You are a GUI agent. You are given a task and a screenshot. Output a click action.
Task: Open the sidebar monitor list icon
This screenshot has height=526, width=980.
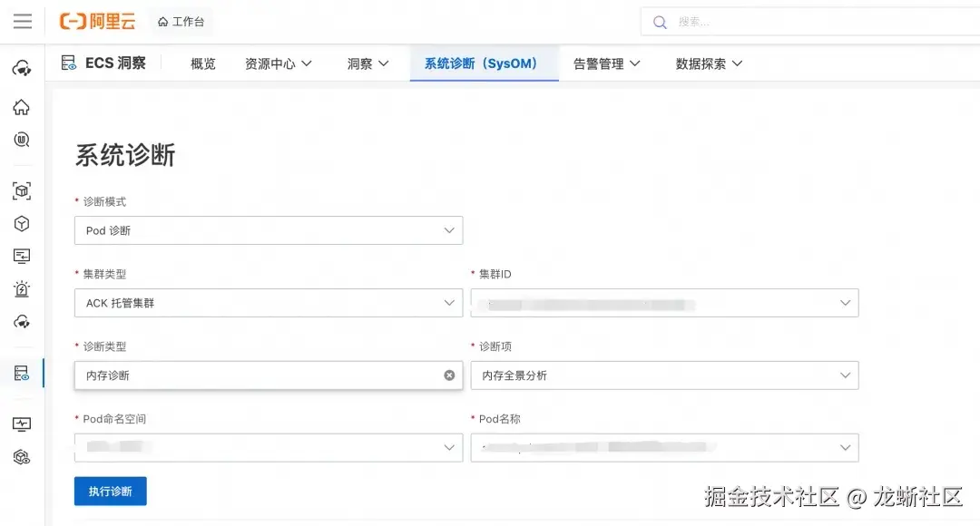22,256
